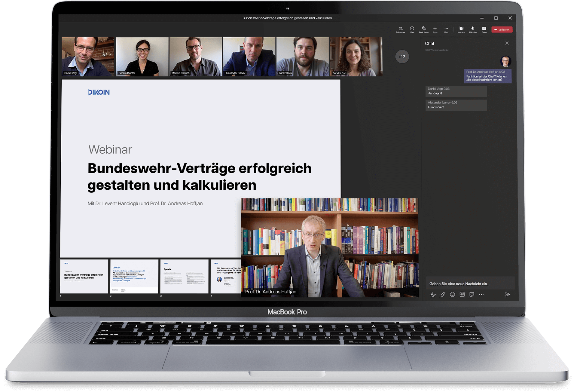The image size is (577, 392).
Task: Open the text Format options icon
Action: tap(433, 295)
